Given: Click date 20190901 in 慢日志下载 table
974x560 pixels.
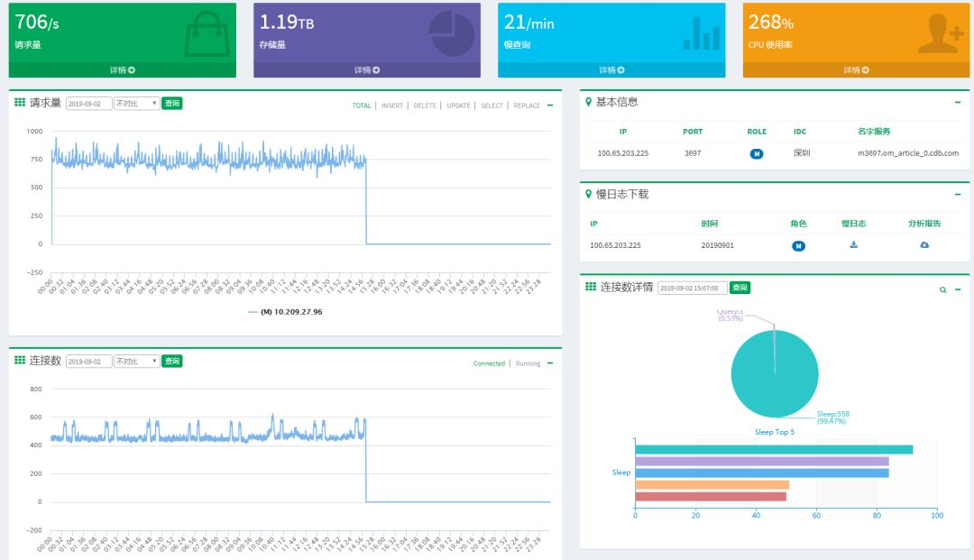Looking at the screenshot, I should click(718, 246).
